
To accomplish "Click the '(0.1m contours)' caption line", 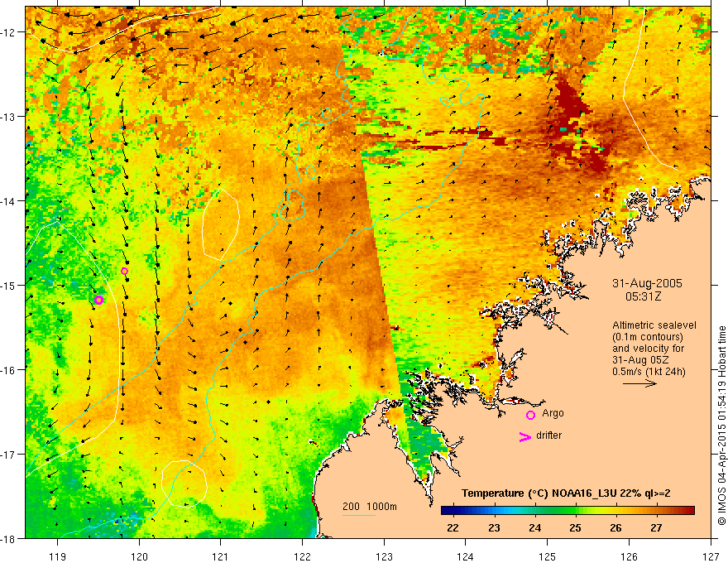I will point(647,337).
